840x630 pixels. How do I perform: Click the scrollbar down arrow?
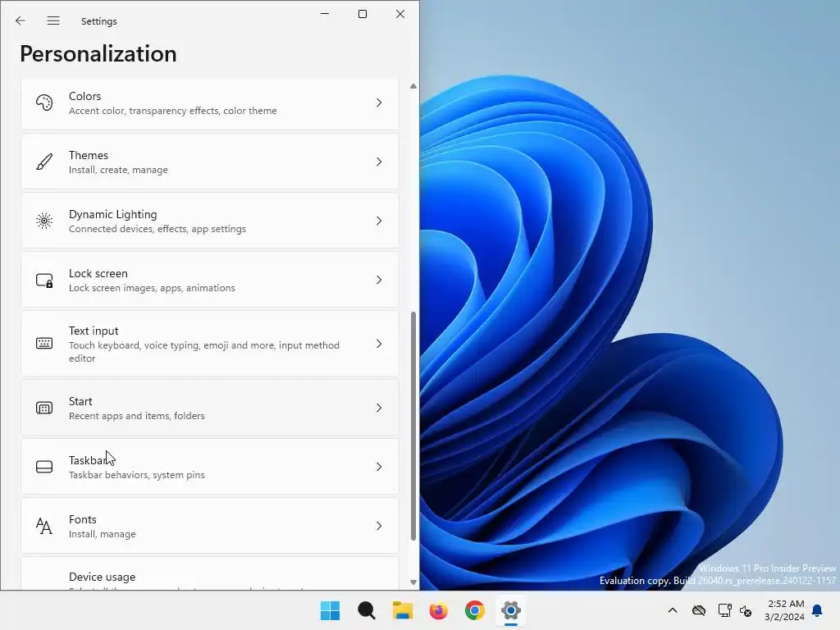[413, 582]
